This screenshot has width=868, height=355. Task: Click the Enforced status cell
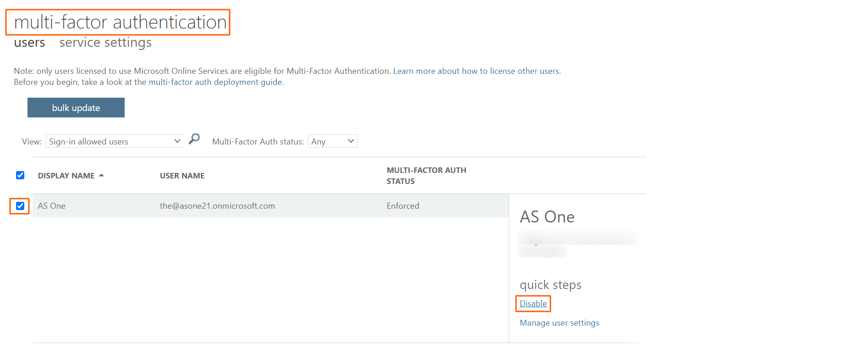click(x=403, y=206)
